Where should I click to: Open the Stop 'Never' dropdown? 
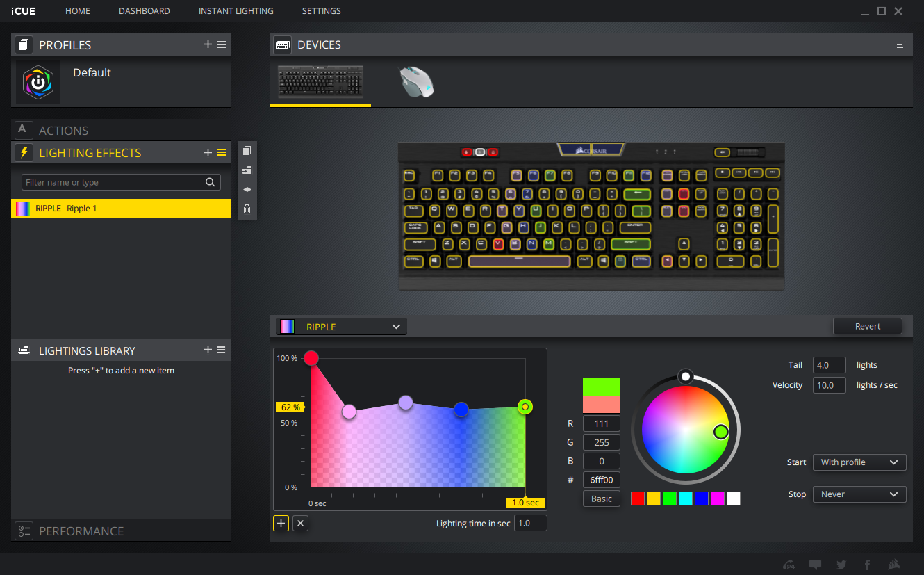click(859, 494)
